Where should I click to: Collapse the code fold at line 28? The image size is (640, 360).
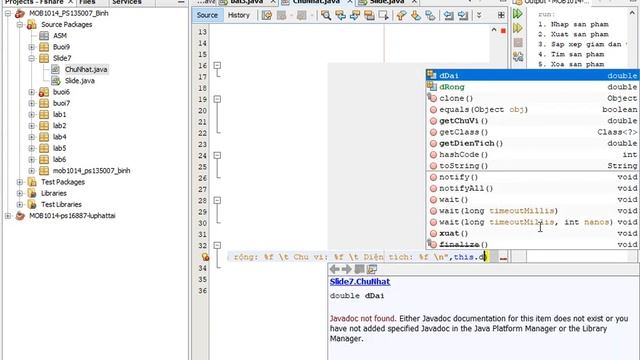point(218,200)
